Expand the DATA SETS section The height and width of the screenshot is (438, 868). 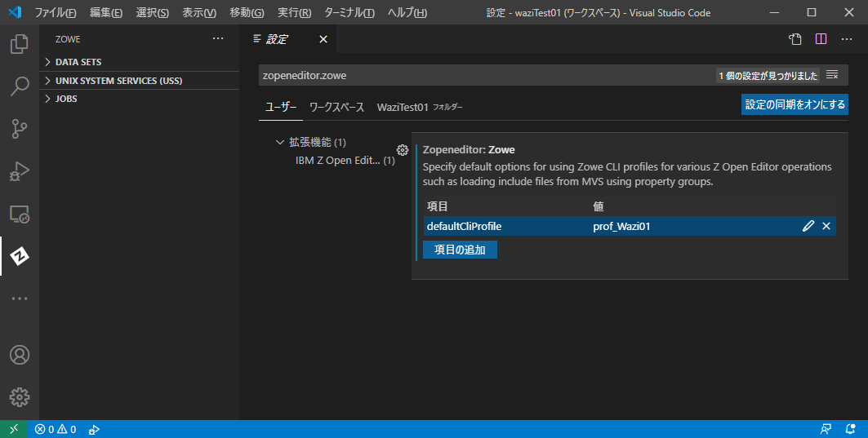click(140, 62)
